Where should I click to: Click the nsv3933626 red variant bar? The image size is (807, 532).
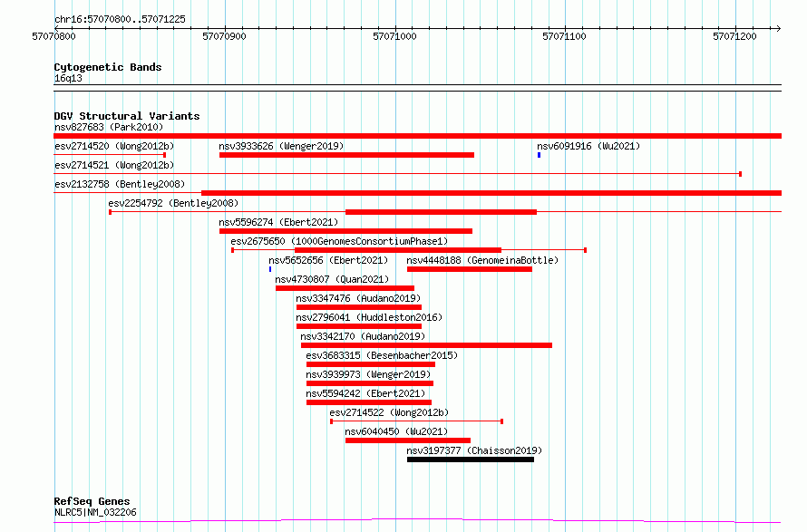coord(346,155)
